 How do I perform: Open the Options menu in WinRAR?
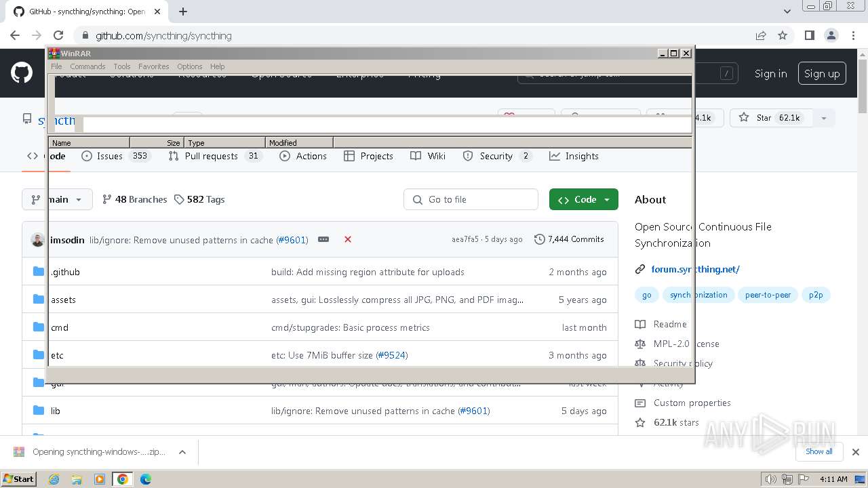190,66
